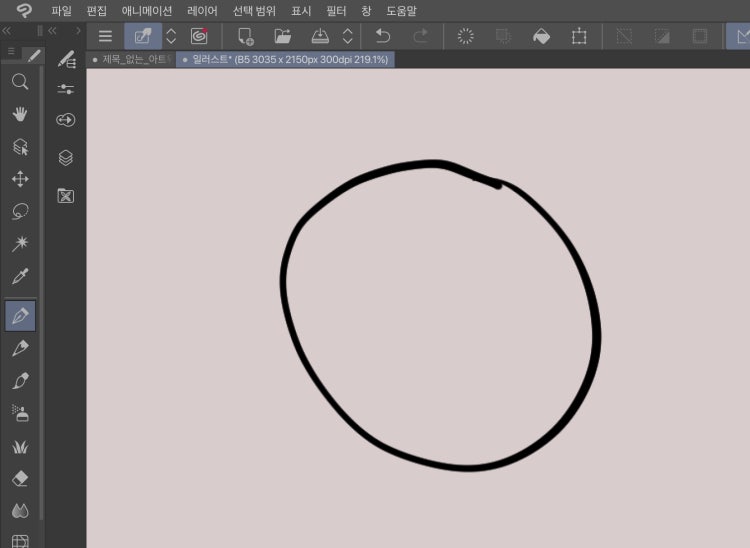The width and height of the screenshot is (750, 548).
Task: Expand arrows next to Save icon
Action: (348, 36)
